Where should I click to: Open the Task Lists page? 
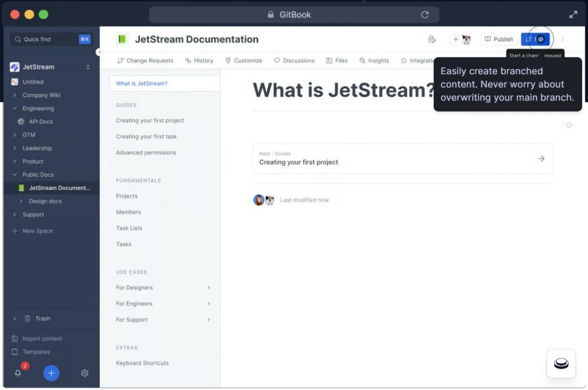pyautogui.click(x=129, y=228)
